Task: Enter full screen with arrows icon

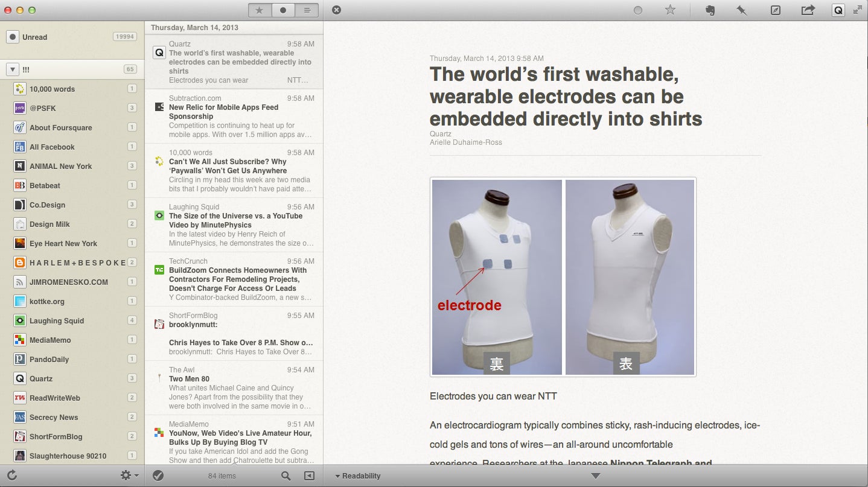Action: pyautogui.click(x=858, y=10)
